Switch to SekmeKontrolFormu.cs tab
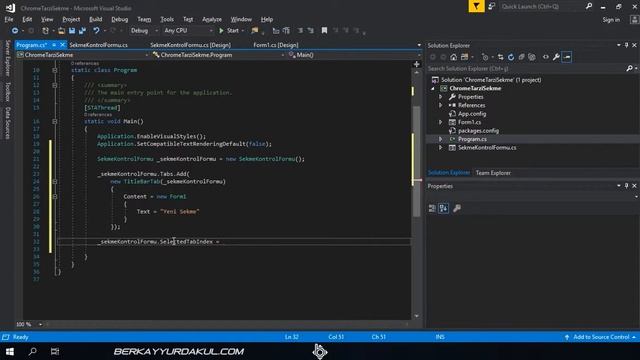 click(98, 45)
